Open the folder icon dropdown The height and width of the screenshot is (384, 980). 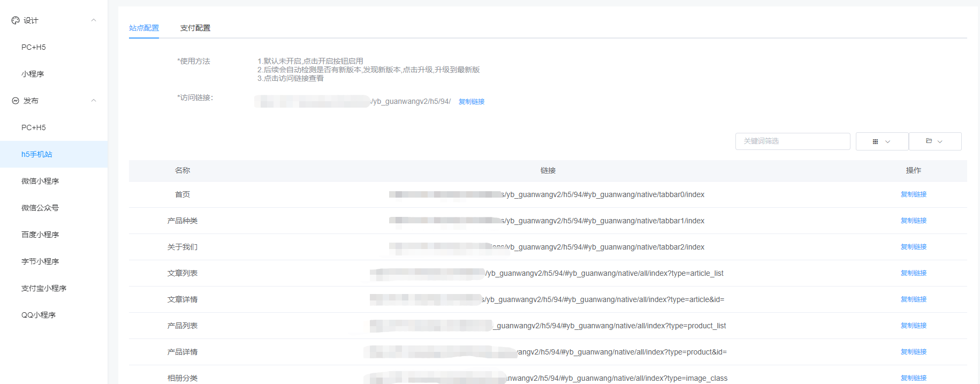tap(935, 141)
